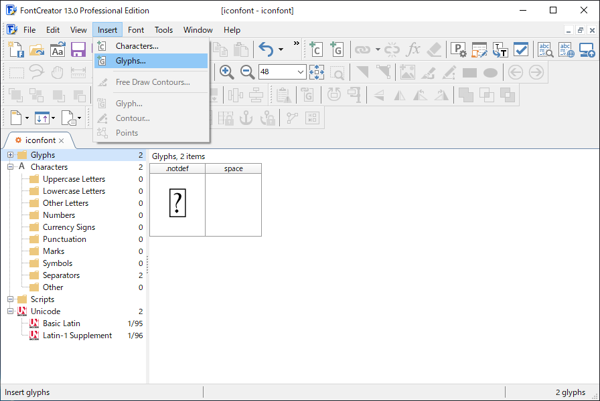This screenshot has height=401, width=600.
Task: Minimize the inner document window
Action: click(x=568, y=30)
